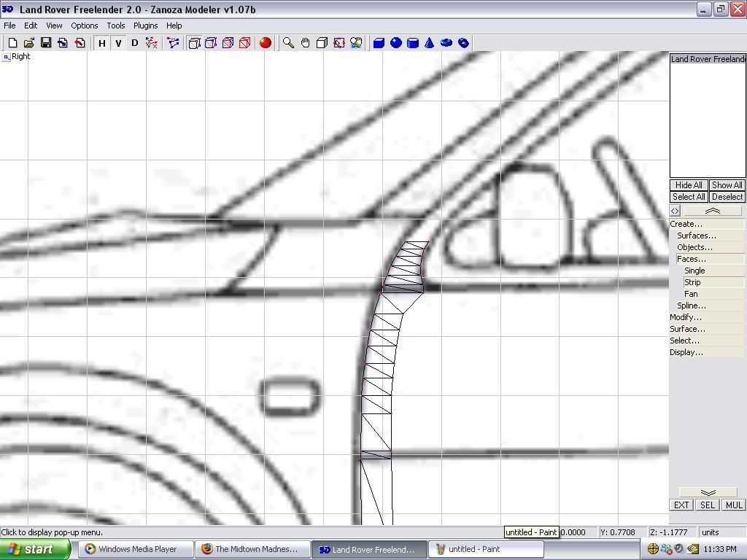This screenshot has width=747, height=560.
Task: Open the Right viewport dropdown
Action: [x=7, y=57]
